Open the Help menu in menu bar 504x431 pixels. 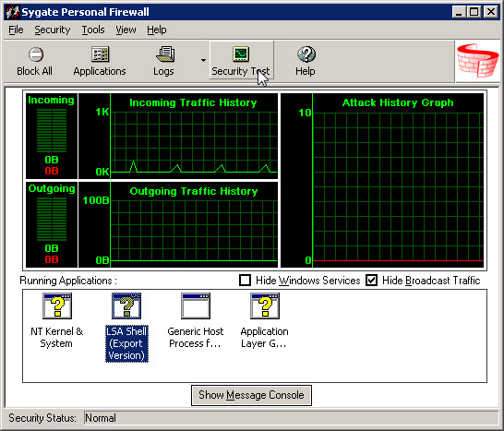coord(157,30)
